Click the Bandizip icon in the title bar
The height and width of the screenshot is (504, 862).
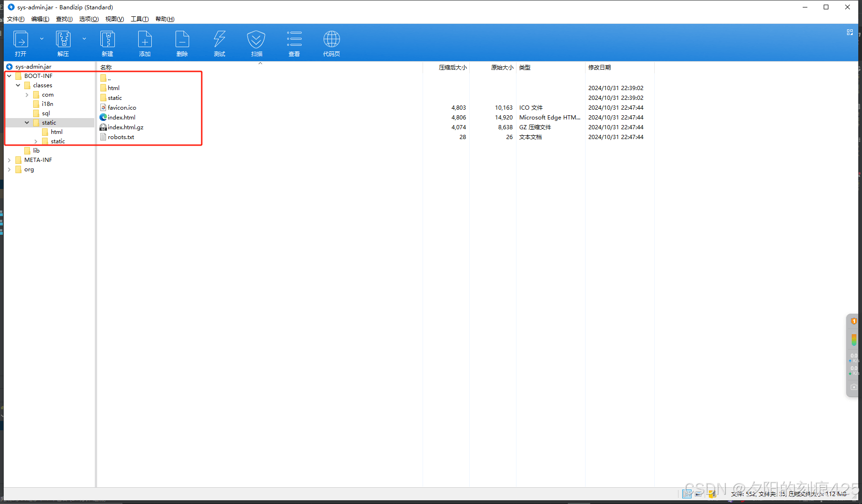tap(11, 7)
